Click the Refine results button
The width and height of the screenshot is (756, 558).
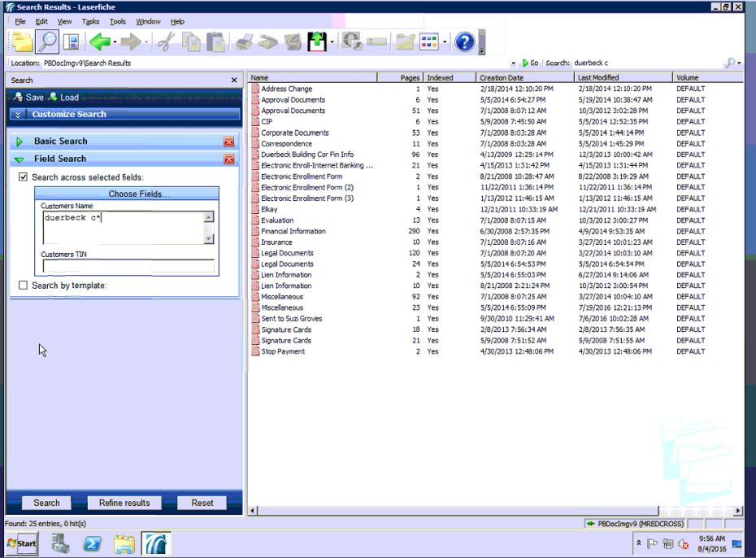point(124,503)
